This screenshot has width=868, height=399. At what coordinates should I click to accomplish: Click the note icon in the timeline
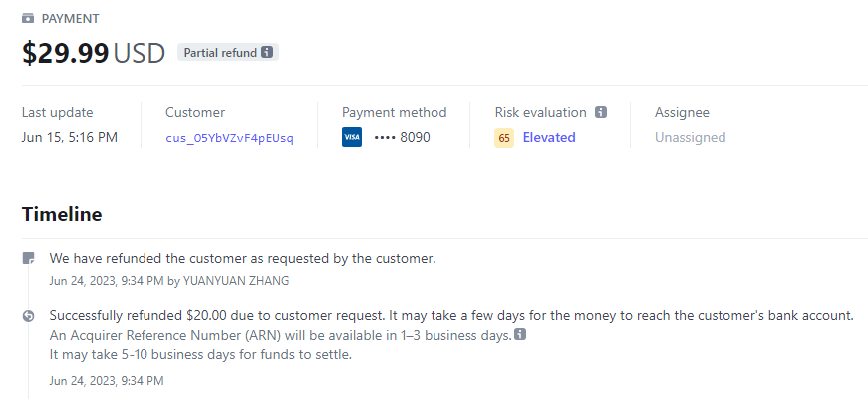[29, 259]
